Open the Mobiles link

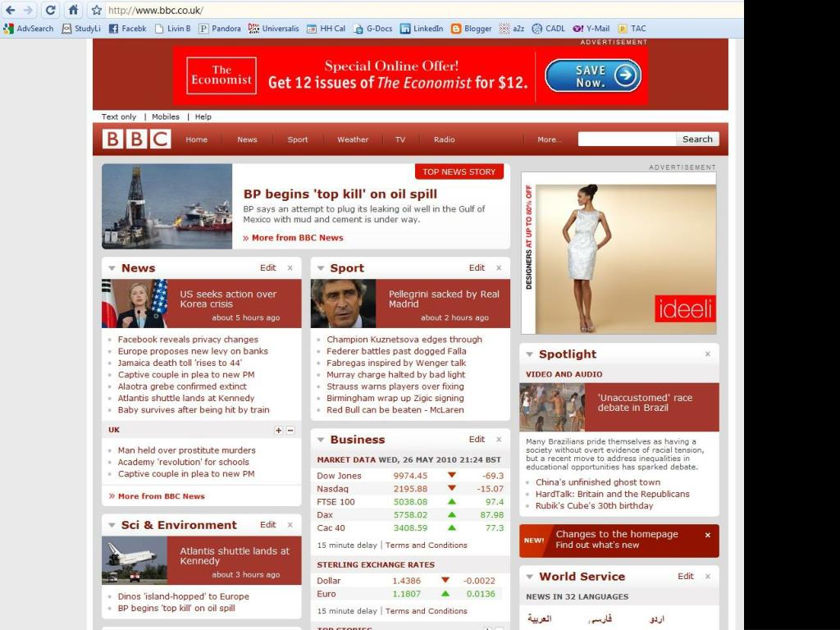[x=166, y=116]
